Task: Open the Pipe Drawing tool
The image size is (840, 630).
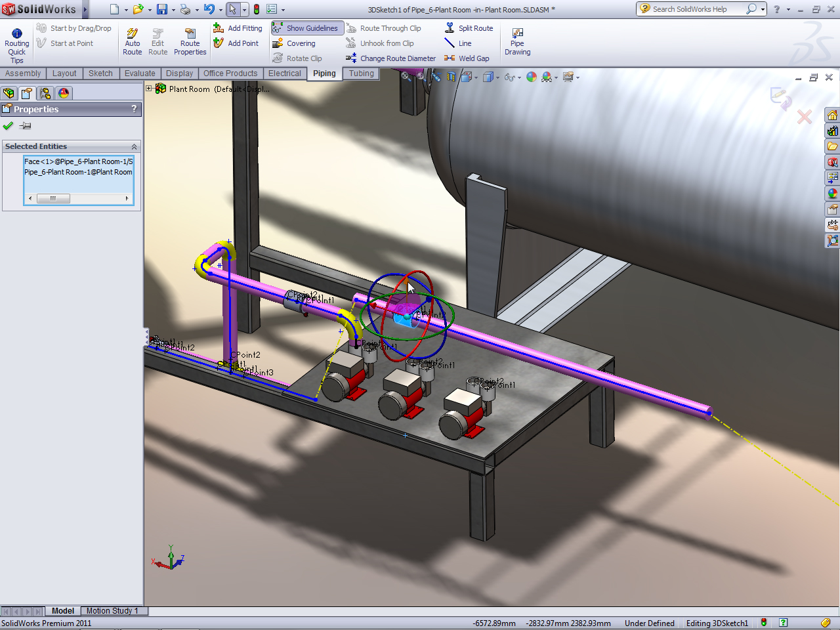Action: (516, 42)
